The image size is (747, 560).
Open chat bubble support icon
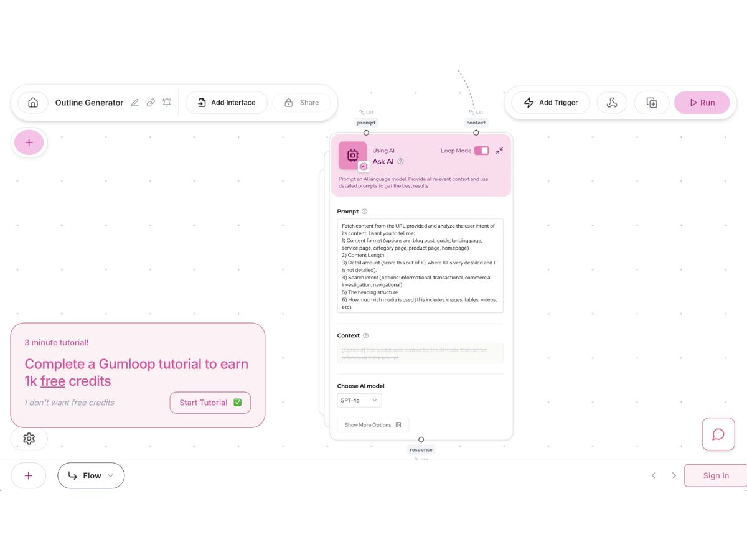pyautogui.click(x=718, y=434)
